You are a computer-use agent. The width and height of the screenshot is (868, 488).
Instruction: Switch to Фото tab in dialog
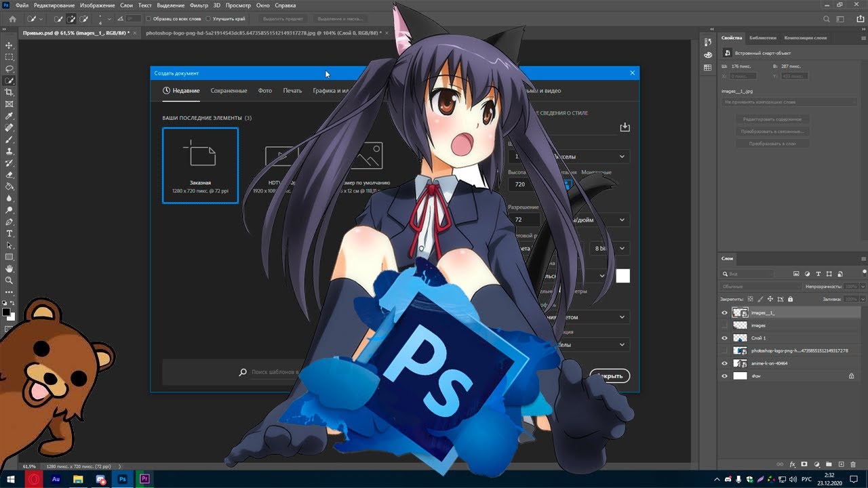coord(265,91)
